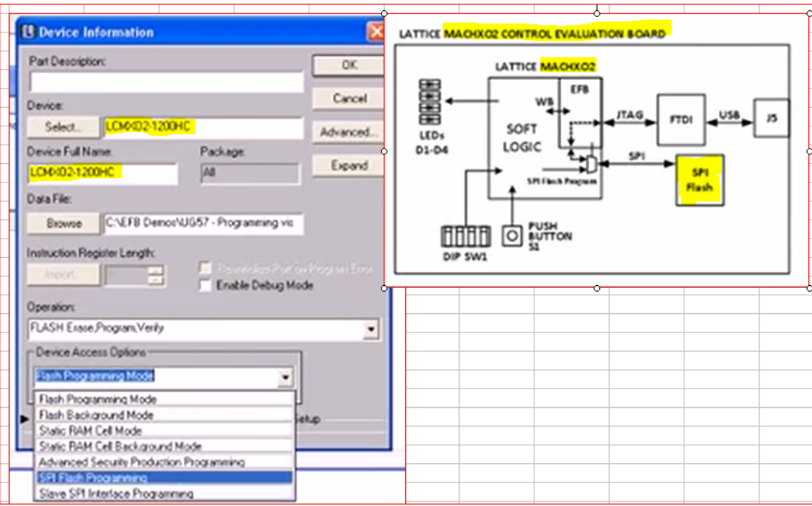
Task: Click the DIP SW1 switch symbol
Action: [x=466, y=236]
